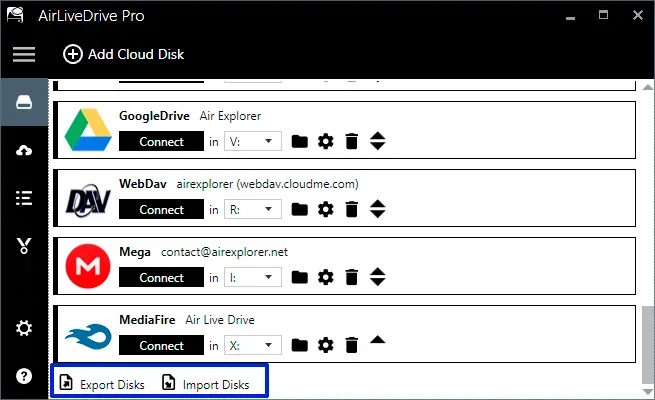The height and width of the screenshot is (400, 655).
Task: Select 'airexplorer (webdav.cloudme.com)' text
Action: 267,184
